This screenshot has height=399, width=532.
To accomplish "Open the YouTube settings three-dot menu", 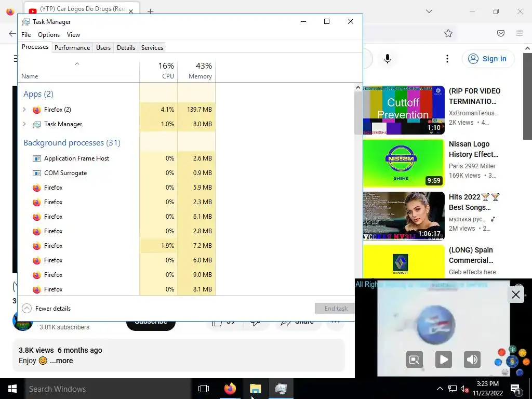I will pos(447,59).
